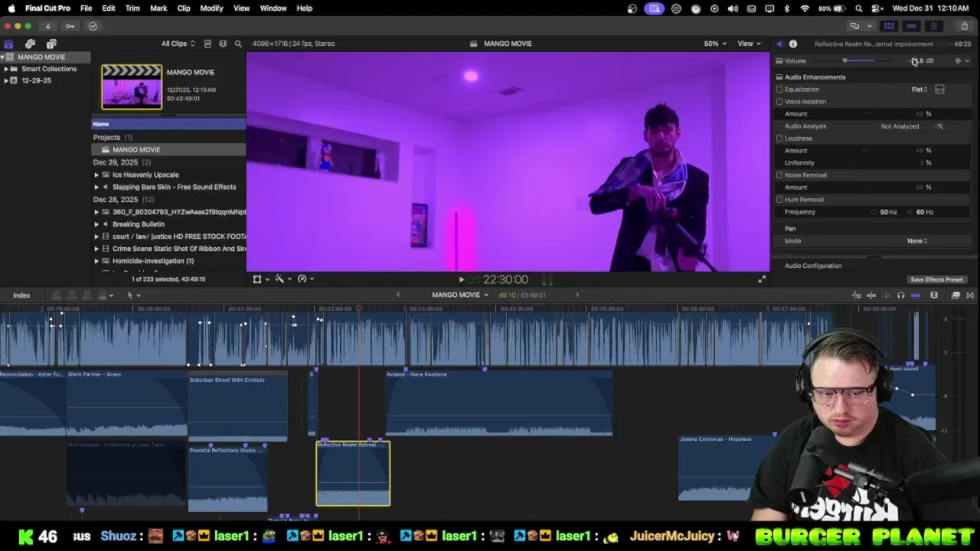Show the Photos and Audio sidebar
The width and height of the screenshot is (980, 551).
pyautogui.click(x=30, y=44)
